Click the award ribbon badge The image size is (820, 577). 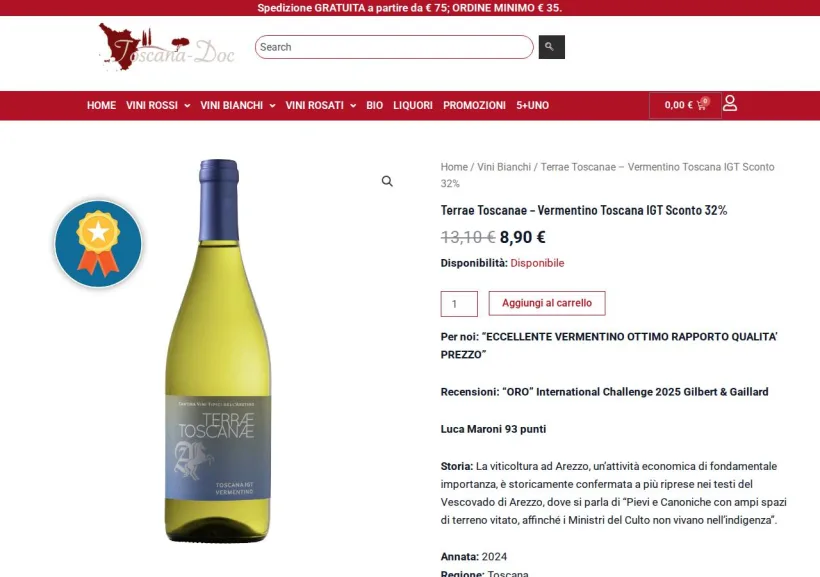98,244
